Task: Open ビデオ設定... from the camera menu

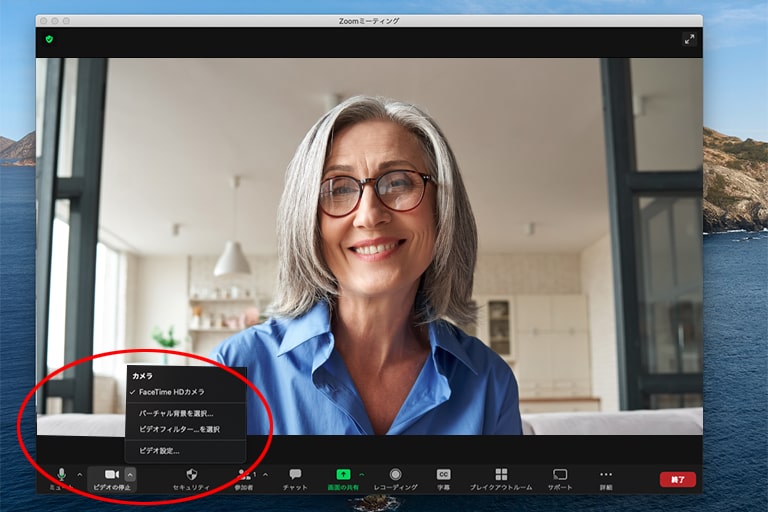Action: [x=186, y=451]
